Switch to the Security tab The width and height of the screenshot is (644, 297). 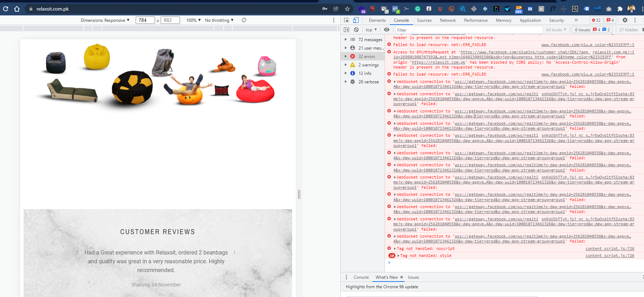pos(556,20)
